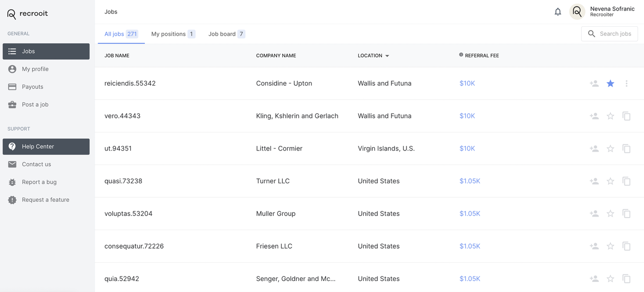Click the add candidate icon for quasi.73238

594,181
